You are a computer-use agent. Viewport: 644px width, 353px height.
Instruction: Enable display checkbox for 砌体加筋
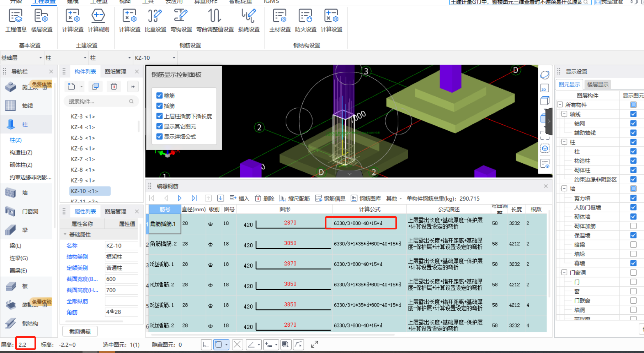tap(633, 226)
